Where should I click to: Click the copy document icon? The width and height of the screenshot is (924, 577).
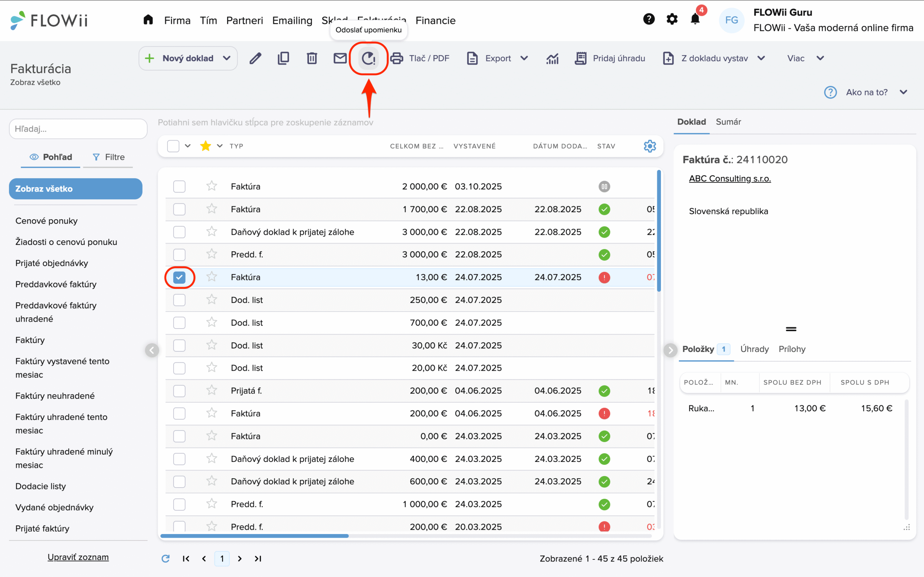pyautogui.click(x=283, y=58)
